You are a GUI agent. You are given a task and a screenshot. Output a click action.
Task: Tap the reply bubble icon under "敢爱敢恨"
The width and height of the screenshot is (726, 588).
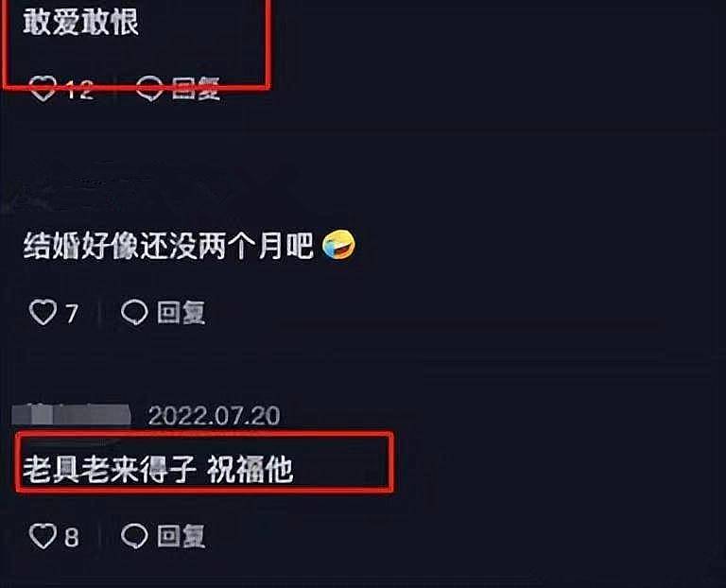point(150,89)
